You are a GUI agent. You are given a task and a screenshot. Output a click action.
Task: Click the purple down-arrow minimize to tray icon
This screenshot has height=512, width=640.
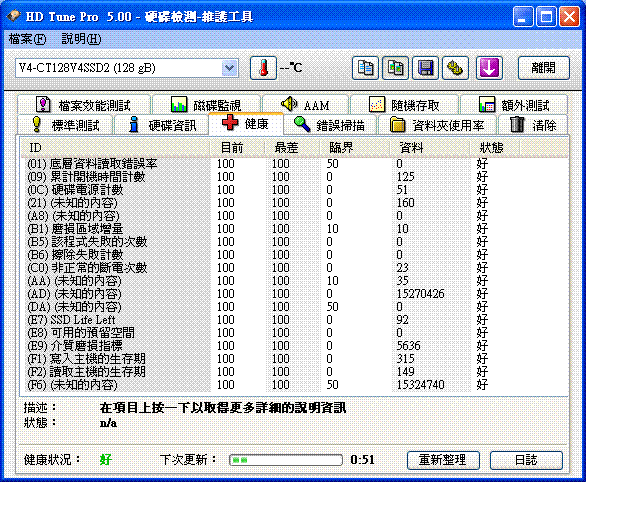tap(489, 68)
